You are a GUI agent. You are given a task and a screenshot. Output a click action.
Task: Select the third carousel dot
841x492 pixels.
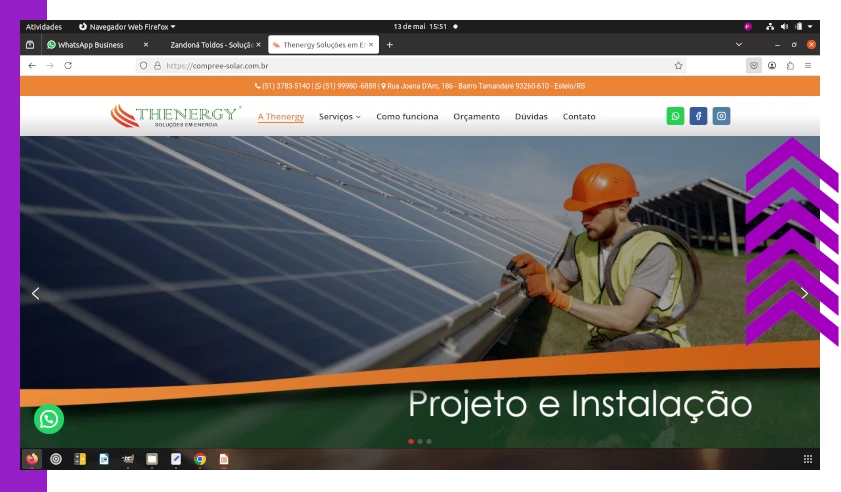tap(429, 442)
